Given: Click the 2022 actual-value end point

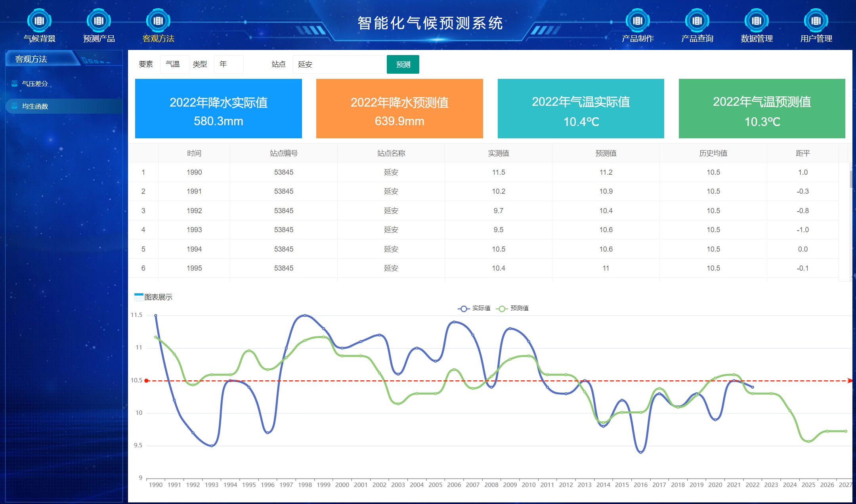Looking at the screenshot, I should click(x=753, y=387).
